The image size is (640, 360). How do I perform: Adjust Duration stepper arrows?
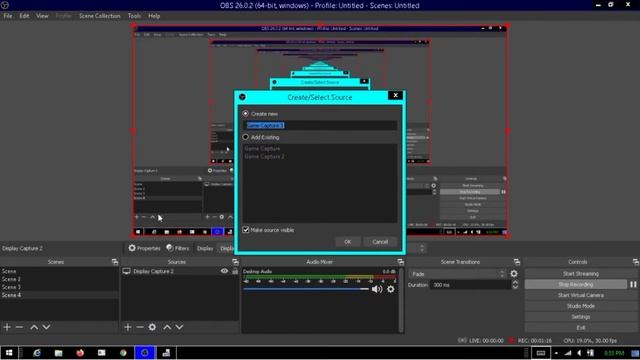(515, 284)
